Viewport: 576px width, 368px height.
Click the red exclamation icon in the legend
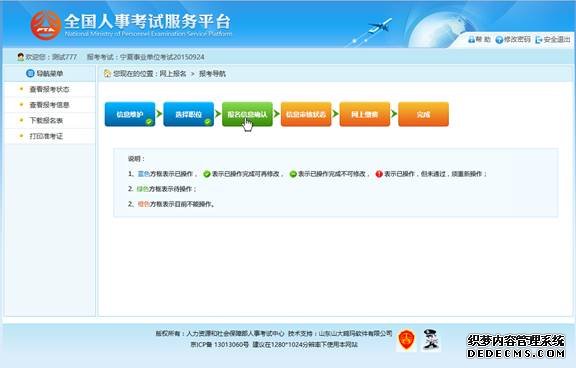click(379, 174)
